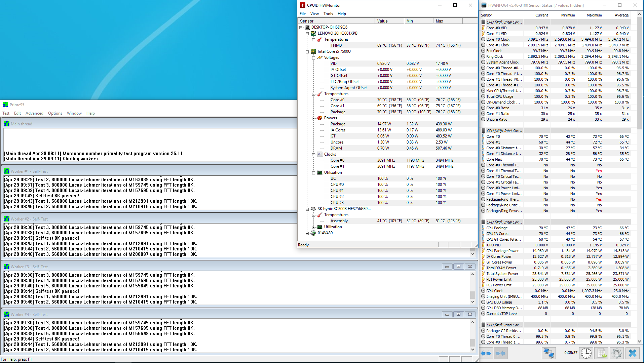Select the Total System Power row in HWiNFO

point(556,274)
